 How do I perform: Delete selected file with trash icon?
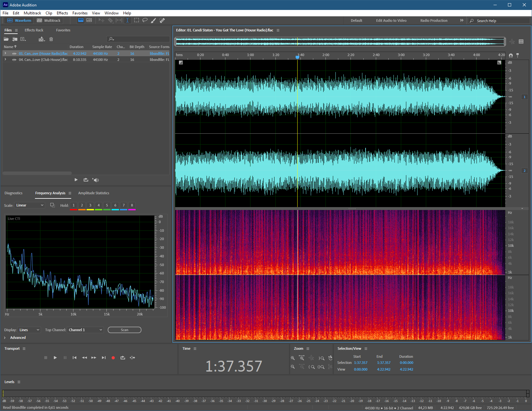coord(51,39)
